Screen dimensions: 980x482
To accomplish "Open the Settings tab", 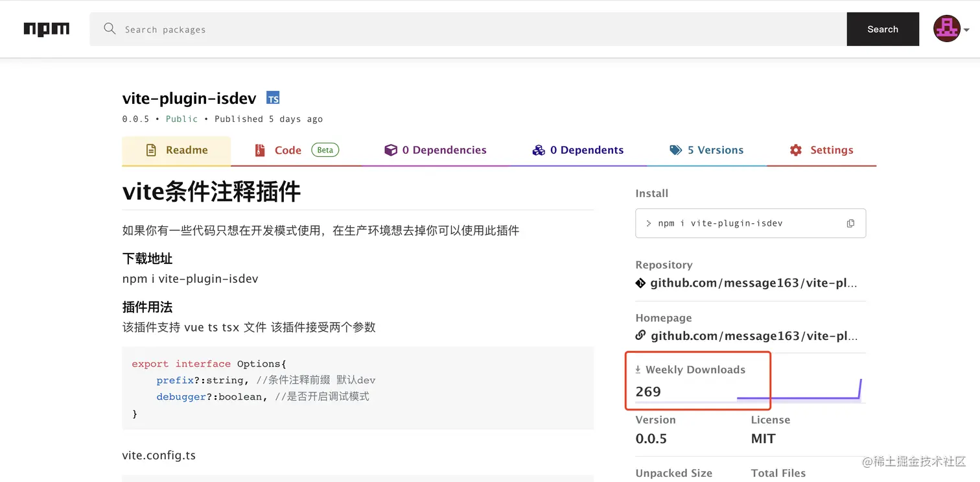I will point(822,151).
